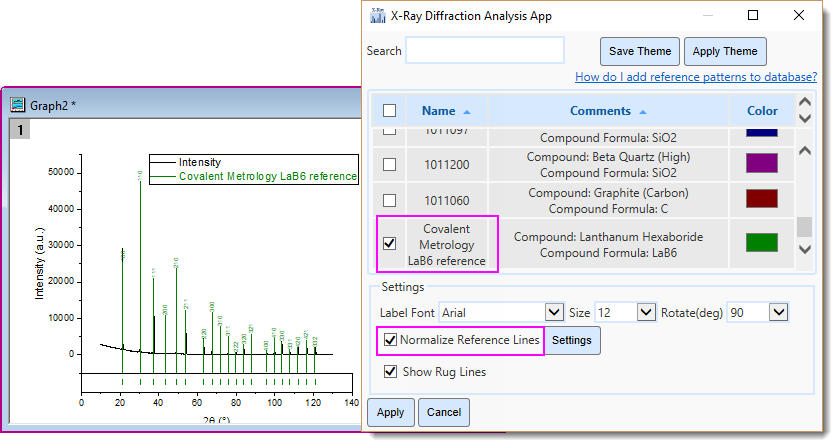The height and width of the screenshot is (441, 832).
Task: Click the 'Intensity (a.u.)' axis title
Action: [39, 264]
